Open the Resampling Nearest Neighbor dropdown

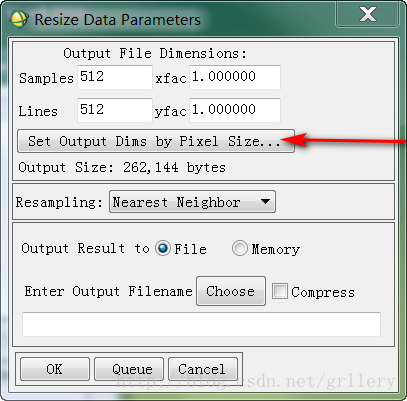tap(192, 202)
